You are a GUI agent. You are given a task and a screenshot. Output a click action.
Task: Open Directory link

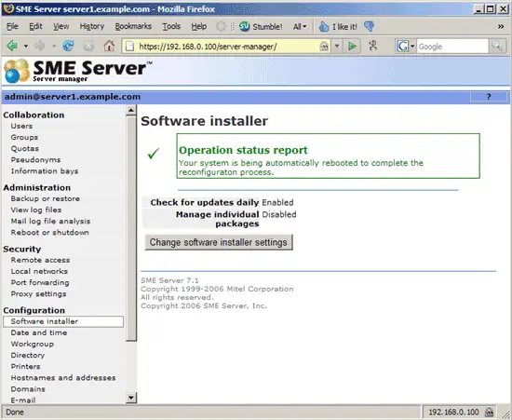pos(28,356)
